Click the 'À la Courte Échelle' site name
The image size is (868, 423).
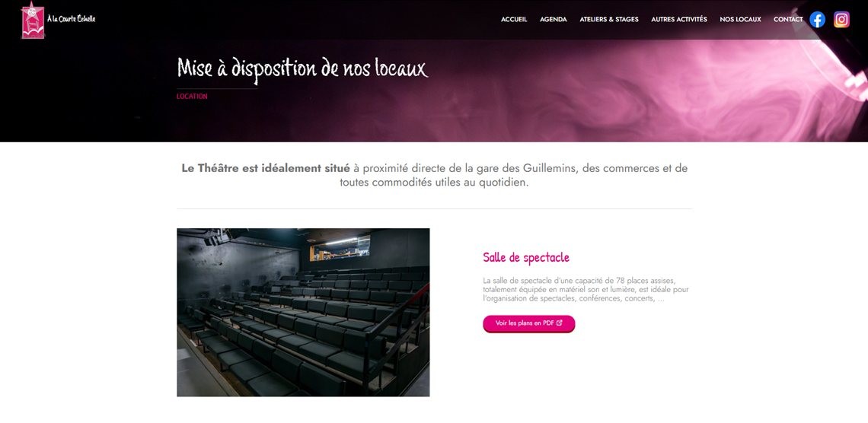[x=72, y=19]
